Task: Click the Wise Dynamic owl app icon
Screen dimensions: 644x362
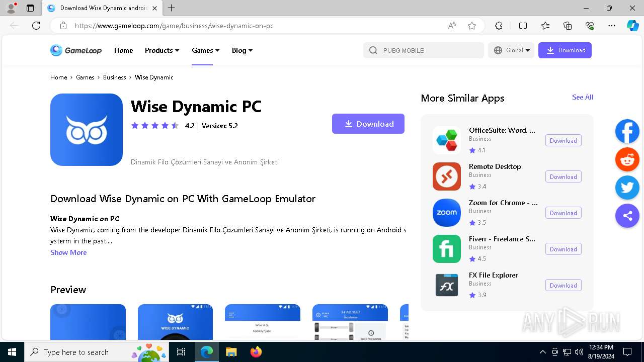Action: pyautogui.click(x=87, y=130)
